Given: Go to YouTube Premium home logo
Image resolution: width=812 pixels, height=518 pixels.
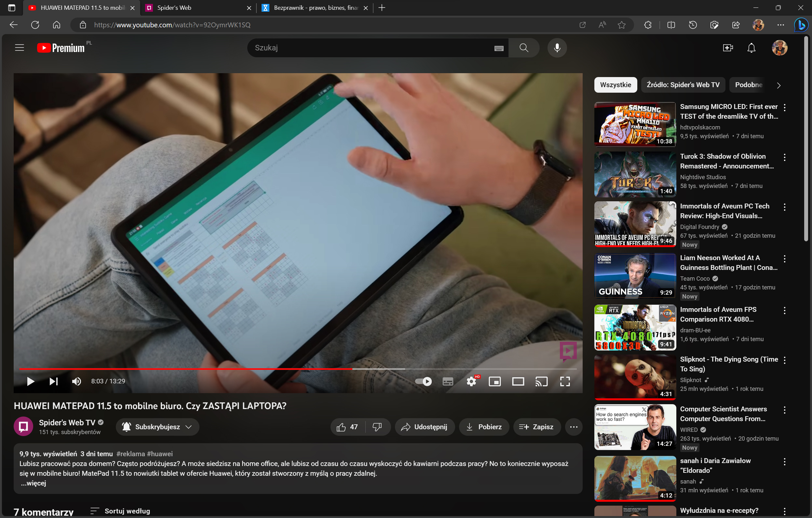Looking at the screenshot, I should click(61, 48).
